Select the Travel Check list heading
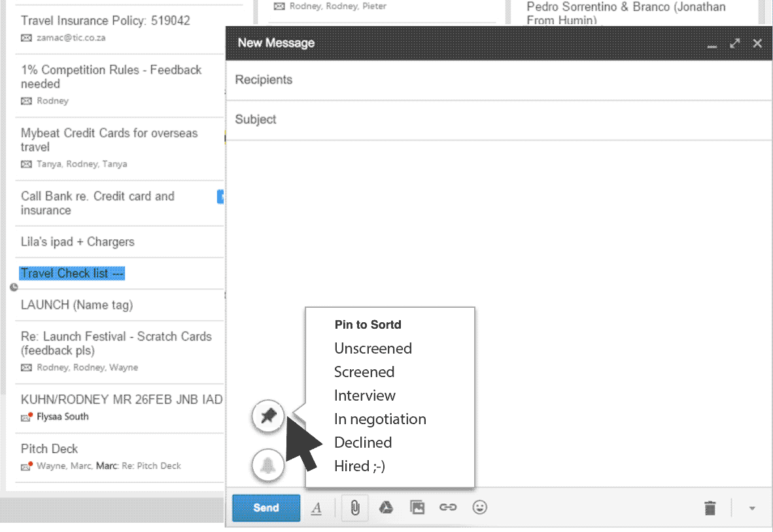Screen dimensions: 773x532 (72, 273)
